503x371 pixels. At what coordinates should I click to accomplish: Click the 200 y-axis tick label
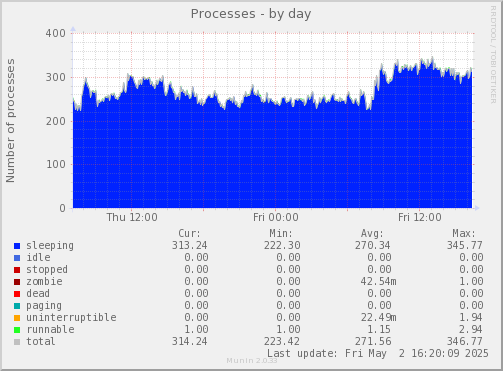click(x=56, y=121)
